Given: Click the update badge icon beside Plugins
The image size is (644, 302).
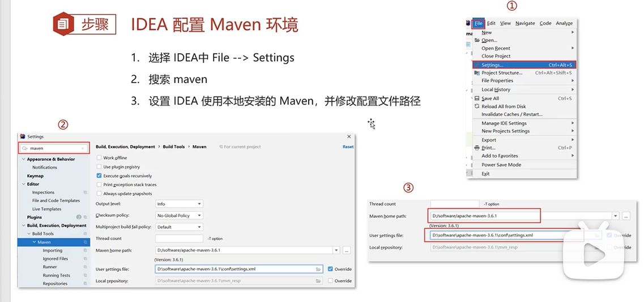Looking at the screenshot, I should tap(79, 217).
